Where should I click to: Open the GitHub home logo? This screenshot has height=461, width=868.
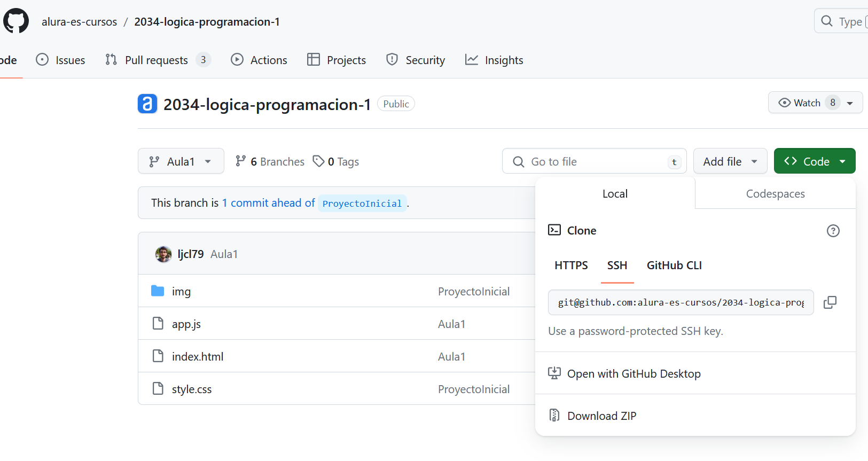pyautogui.click(x=16, y=21)
